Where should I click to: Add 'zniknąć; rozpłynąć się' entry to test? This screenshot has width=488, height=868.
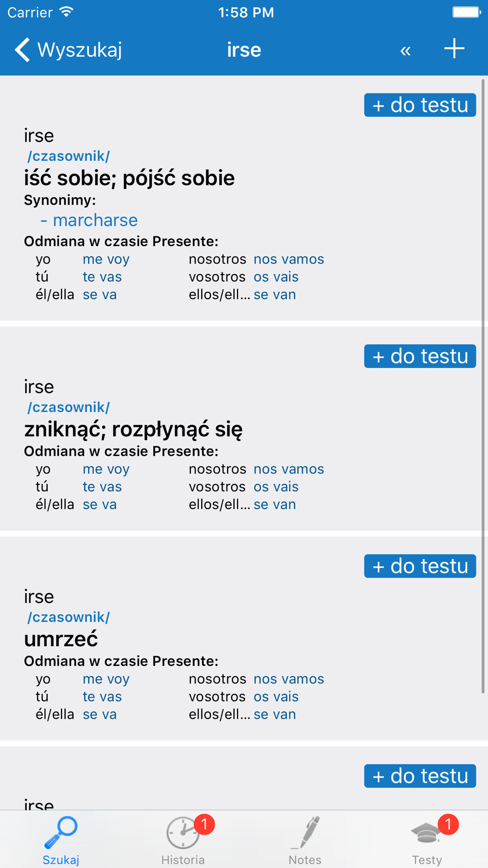coord(420,356)
